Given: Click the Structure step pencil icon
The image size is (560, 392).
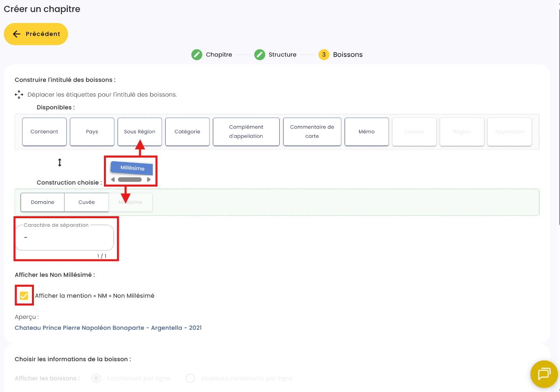Looking at the screenshot, I should click(x=260, y=55).
